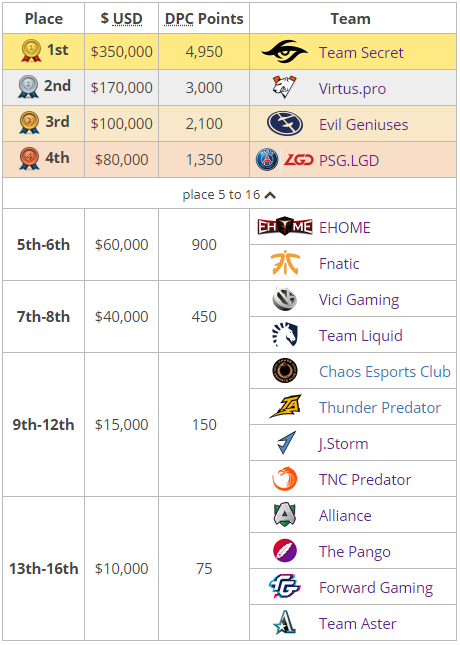Click the USD abbreviation in header
460x645 pixels.
[x=128, y=19]
